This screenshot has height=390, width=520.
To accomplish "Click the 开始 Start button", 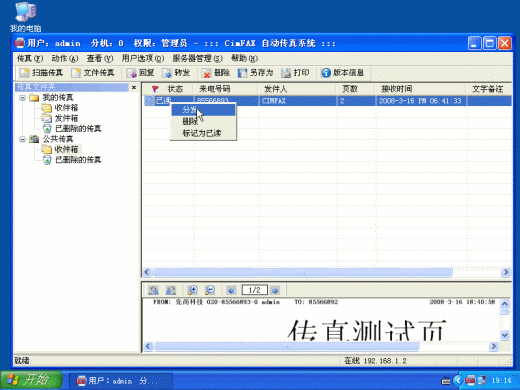I will [32, 380].
